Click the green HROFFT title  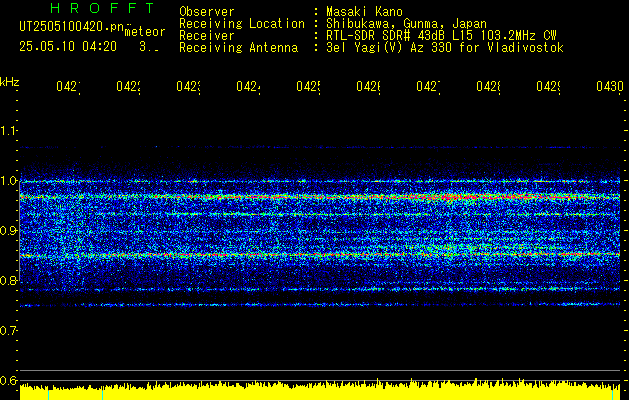point(103,8)
